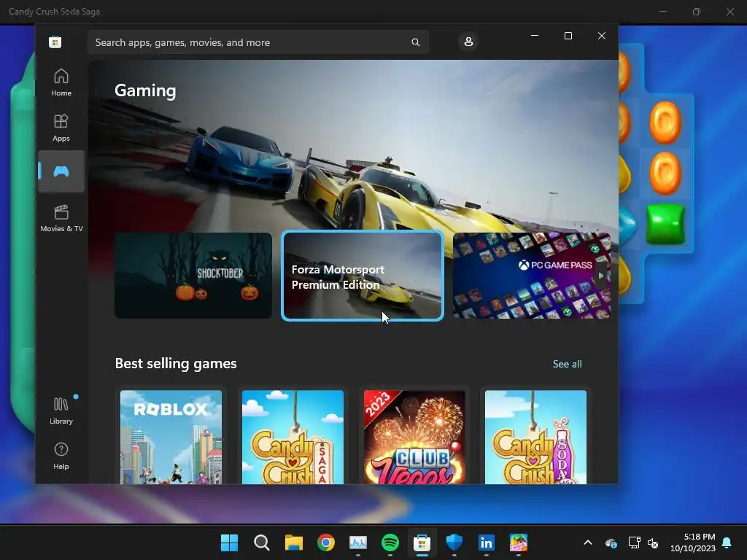Select the Gaming controller icon in sidebar
This screenshot has width=747, height=560.
point(61,171)
